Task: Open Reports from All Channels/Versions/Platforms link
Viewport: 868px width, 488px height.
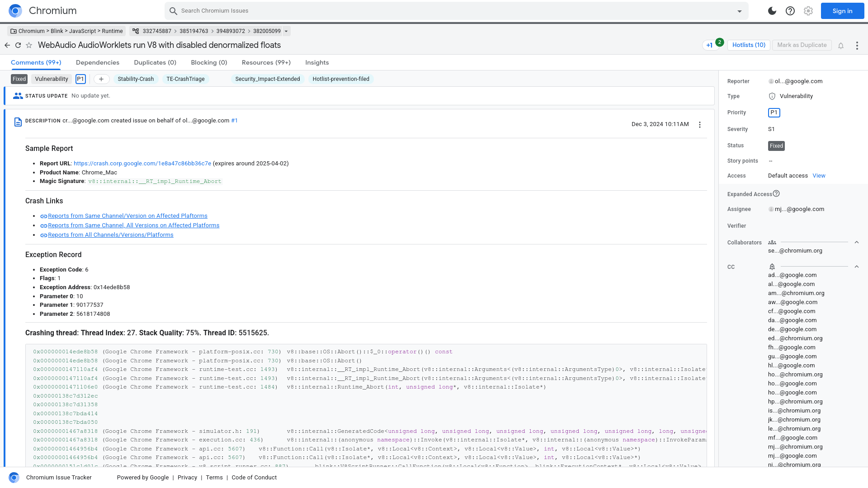Action: click(x=111, y=235)
